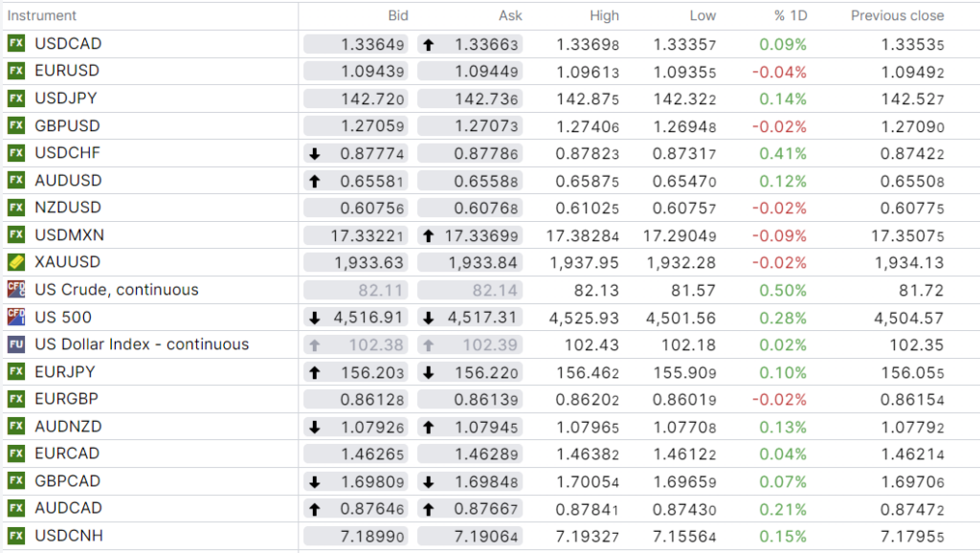The image size is (980, 553).
Task: Click the EURUSD bid price 1.09439
Action: click(373, 72)
